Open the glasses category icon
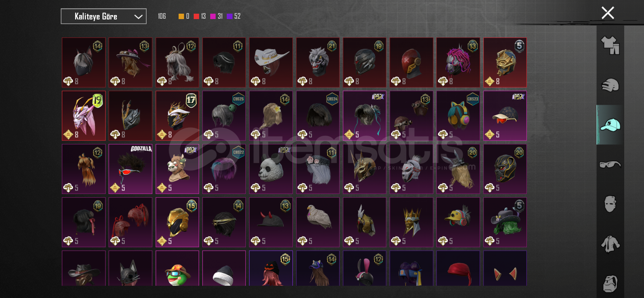 (610, 164)
